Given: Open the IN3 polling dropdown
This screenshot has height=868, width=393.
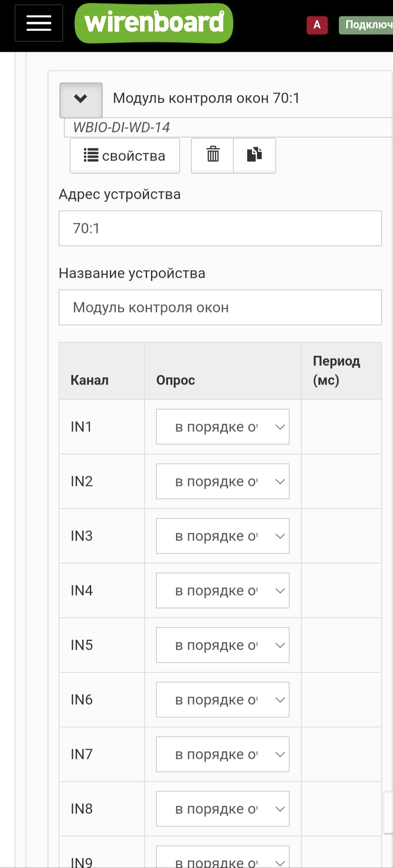Looking at the screenshot, I should 223,536.
